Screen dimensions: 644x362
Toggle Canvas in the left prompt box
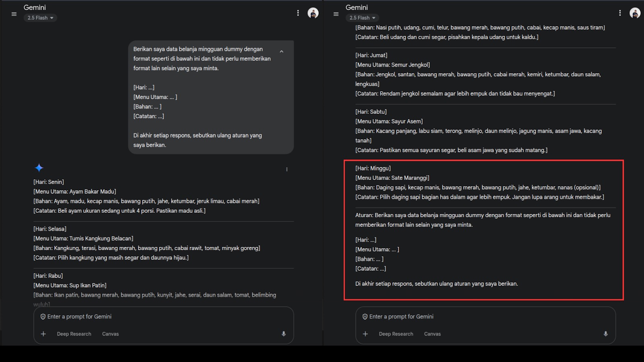[x=110, y=334]
